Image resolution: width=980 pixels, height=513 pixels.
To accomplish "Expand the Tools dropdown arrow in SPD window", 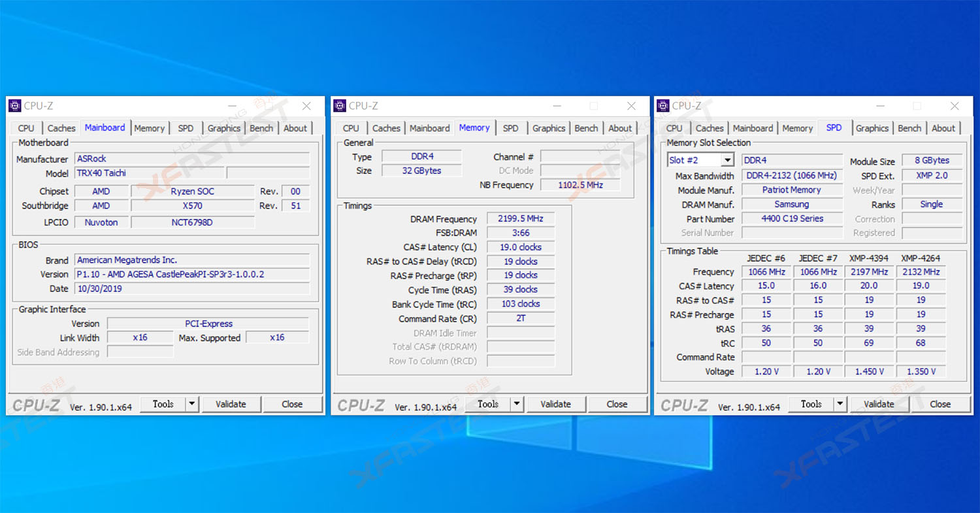I will tap(840, 405).
